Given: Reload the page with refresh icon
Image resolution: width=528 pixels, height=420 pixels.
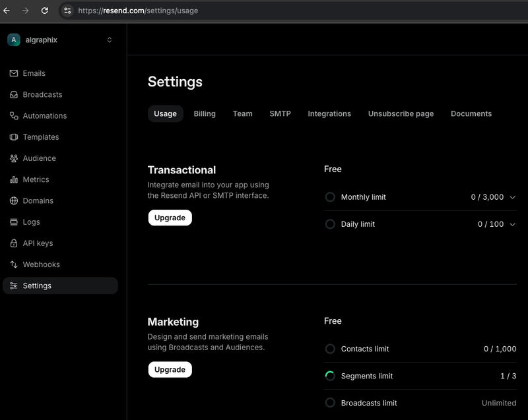Looking at the screenshot, I should coord(44,11).
